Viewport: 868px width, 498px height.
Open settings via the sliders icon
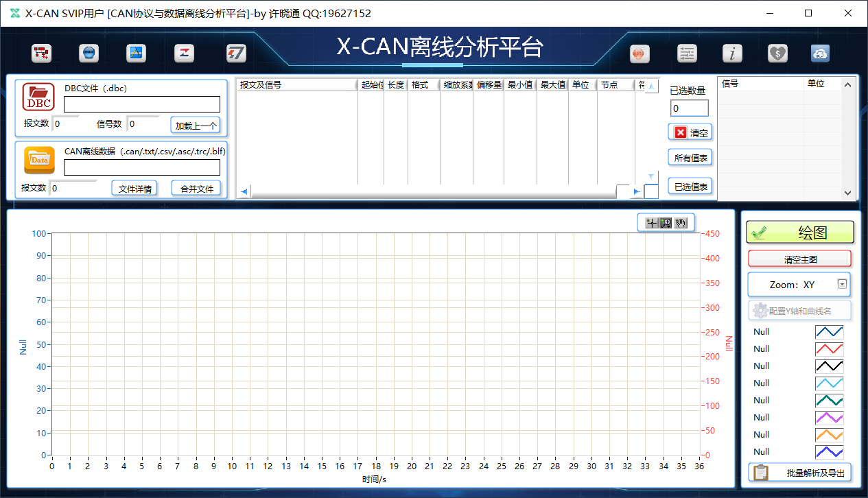pyautogui.click(x=686, y=53)
